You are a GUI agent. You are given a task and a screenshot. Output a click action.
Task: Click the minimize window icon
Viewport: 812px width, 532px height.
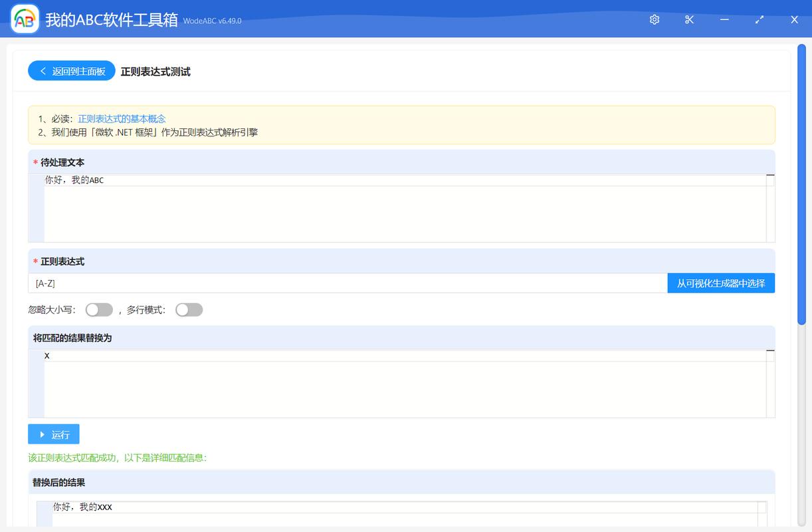[x=724, y=19]
